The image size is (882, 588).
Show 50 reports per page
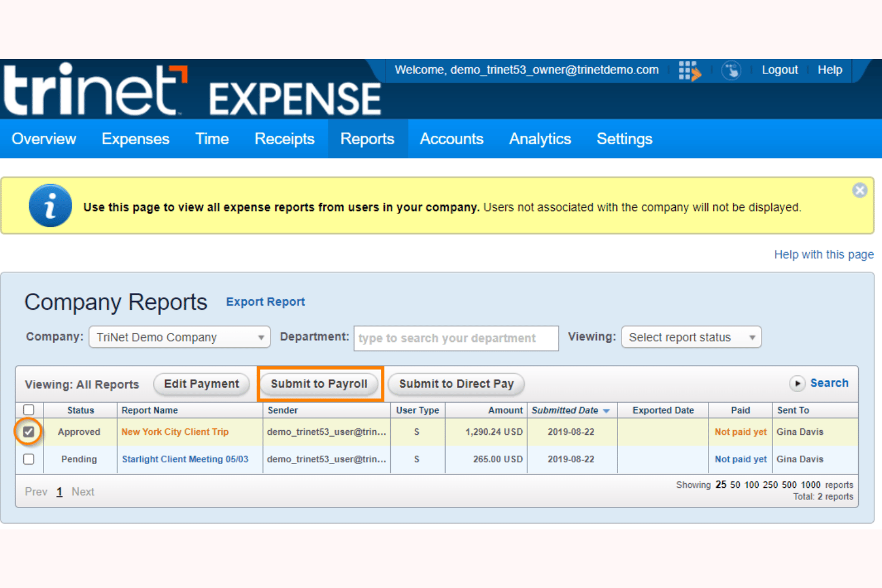pos(735,485)
